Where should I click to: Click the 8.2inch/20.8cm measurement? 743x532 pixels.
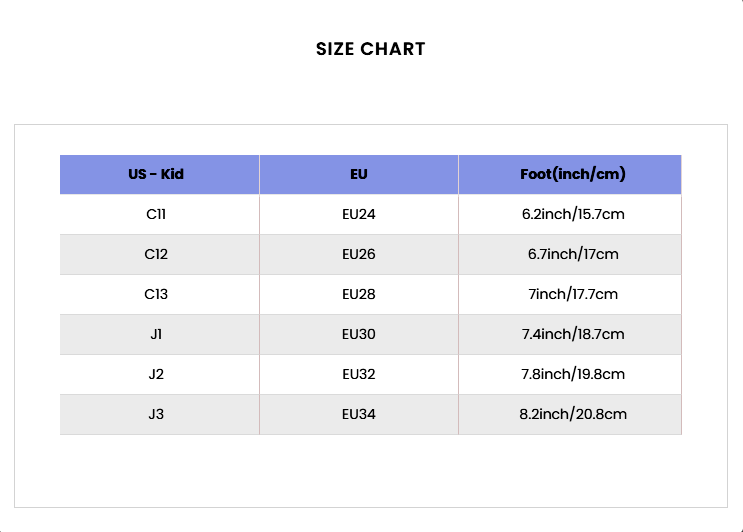(573, 414)
